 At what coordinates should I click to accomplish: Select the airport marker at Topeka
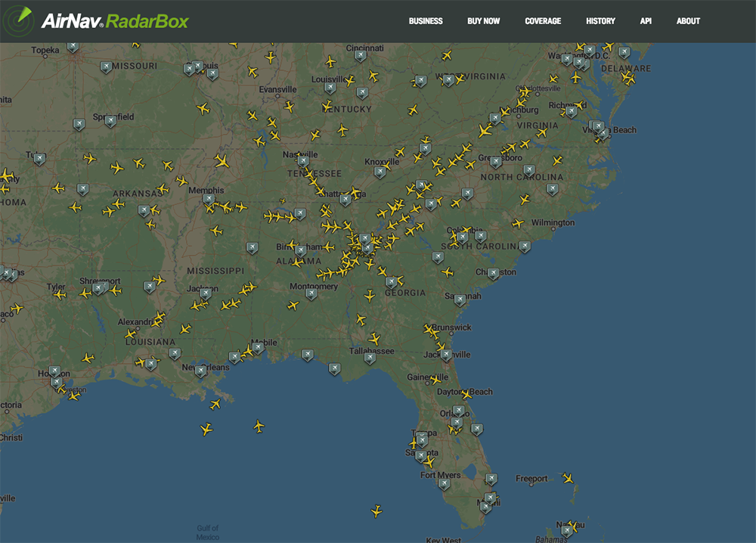tap(73, 47)
